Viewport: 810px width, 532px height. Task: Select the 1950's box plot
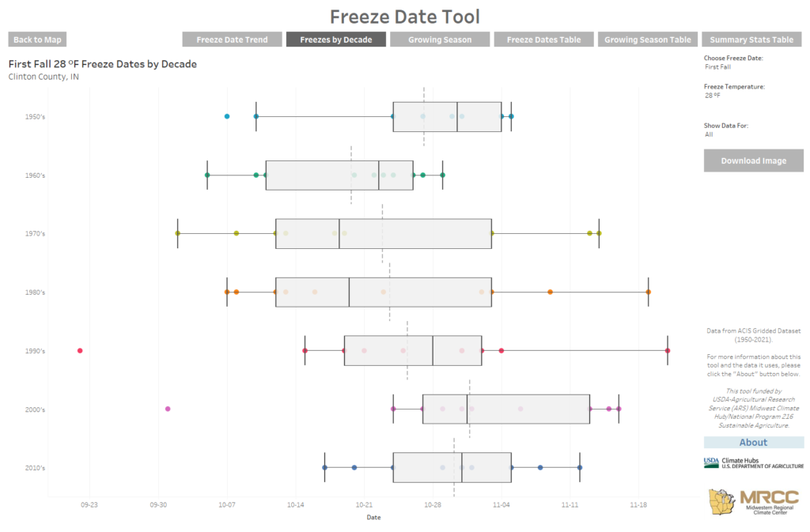click(445, 115)
